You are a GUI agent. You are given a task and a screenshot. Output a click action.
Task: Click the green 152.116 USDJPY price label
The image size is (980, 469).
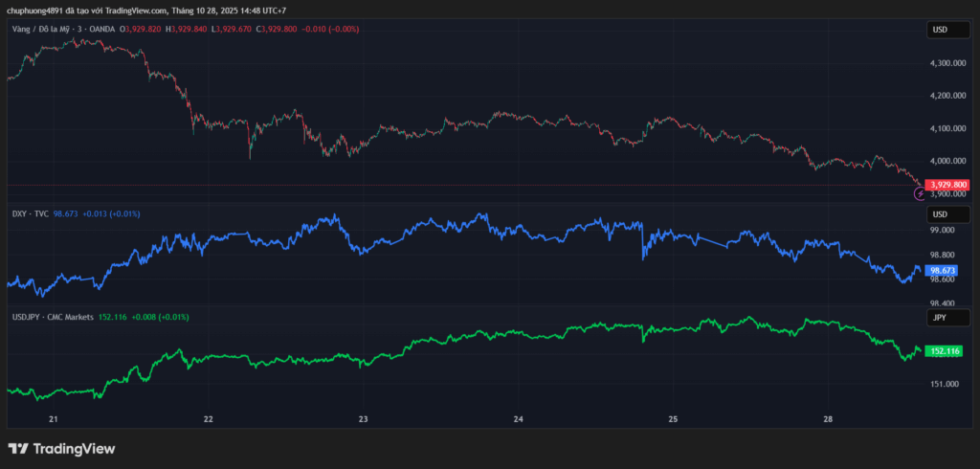tap(946, 351)
